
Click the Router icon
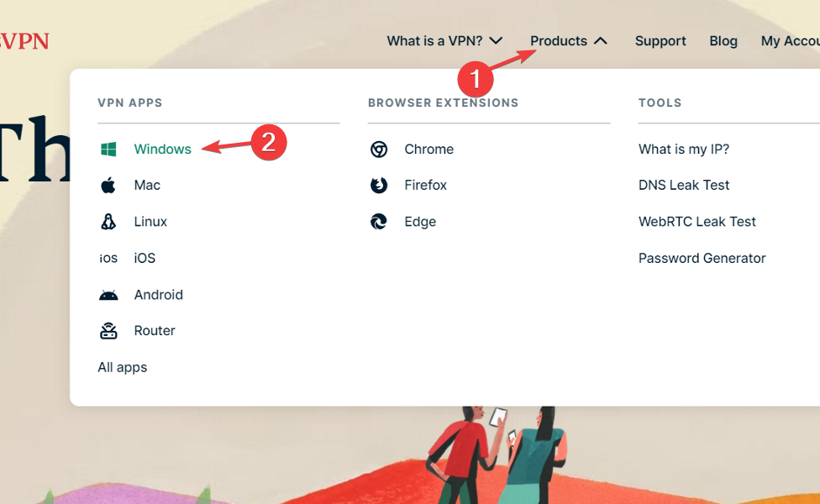108,331
